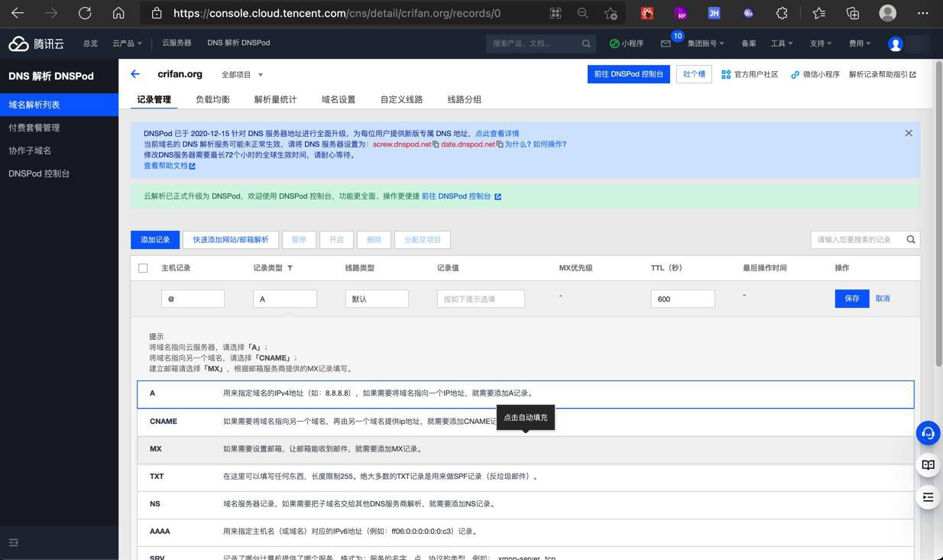Switch to the 域名设置 tab

(x=339, y=99)
